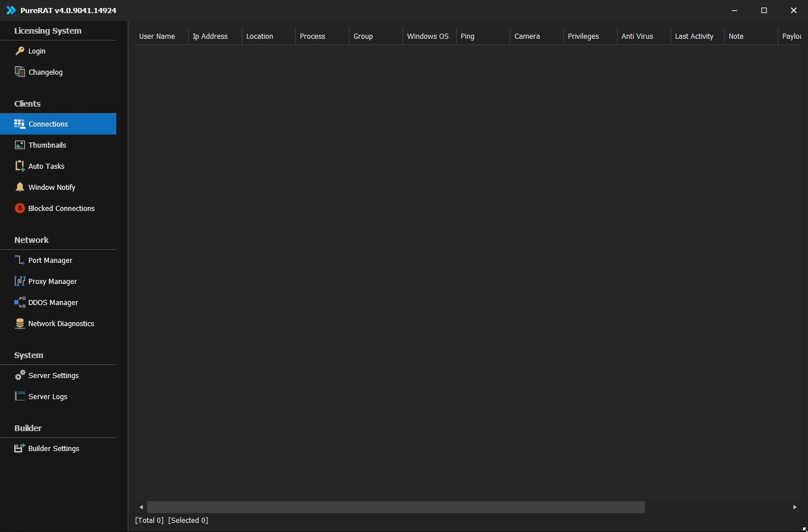Switch to the Connections sidebar item
Viewport: 808px width, 532px height.
[58, 124]
